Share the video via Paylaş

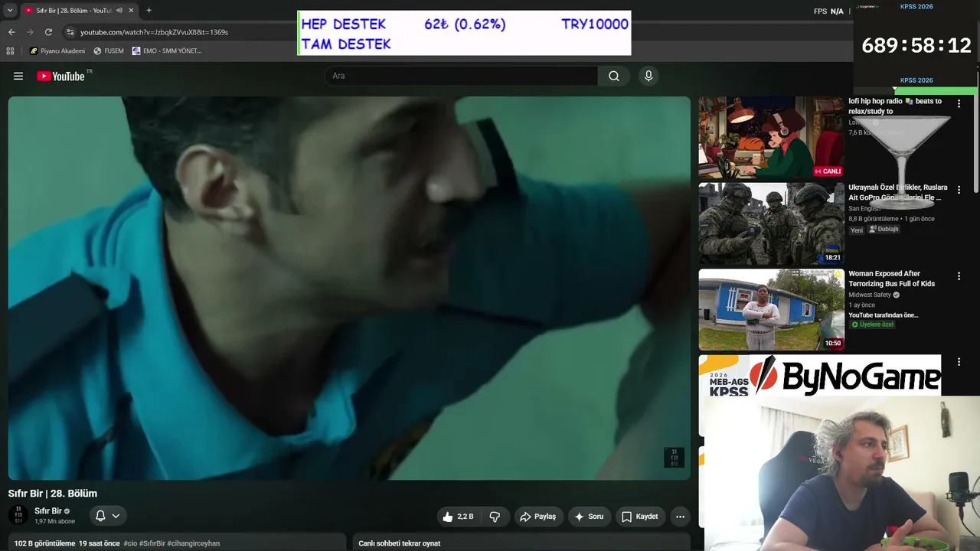[539, 517]
